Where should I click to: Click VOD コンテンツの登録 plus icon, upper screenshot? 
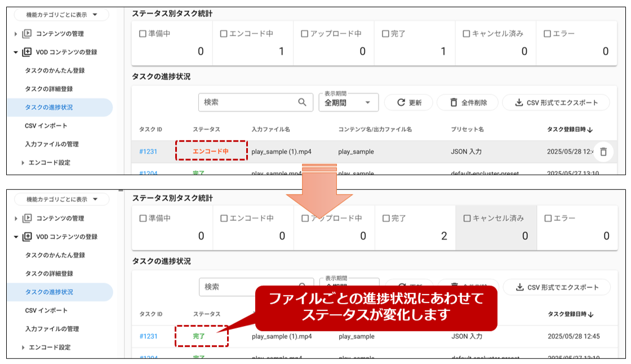pyautogui.click(x=26, y=52)
